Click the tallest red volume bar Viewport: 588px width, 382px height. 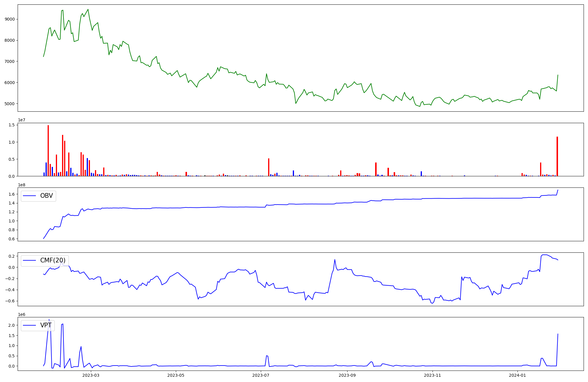pyautogui.click(x=48, y=150)
